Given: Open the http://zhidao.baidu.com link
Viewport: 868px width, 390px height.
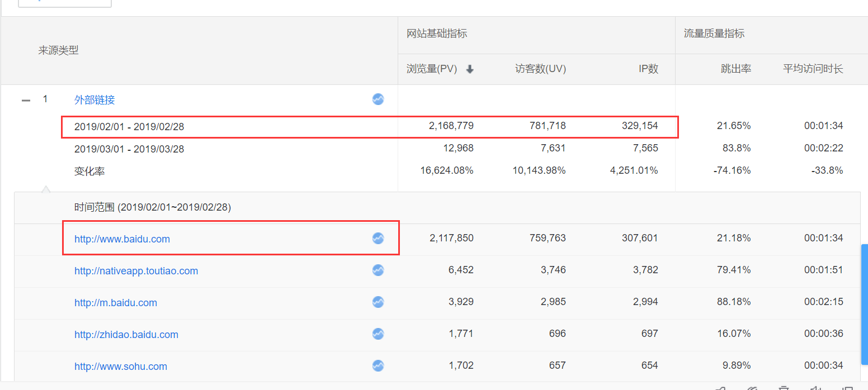Looking at the screenshot, I should pyautogui.click(x=126, y=335).
